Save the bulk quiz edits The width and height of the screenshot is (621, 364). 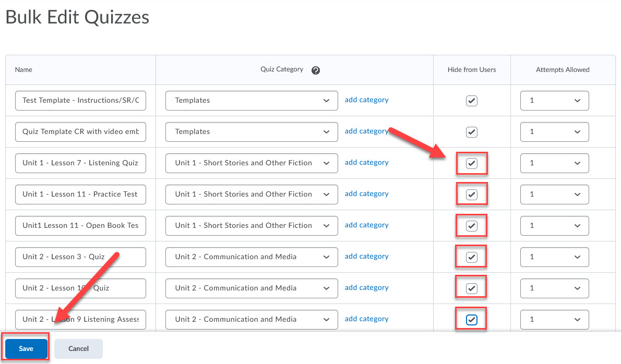(x=26, y=348)
